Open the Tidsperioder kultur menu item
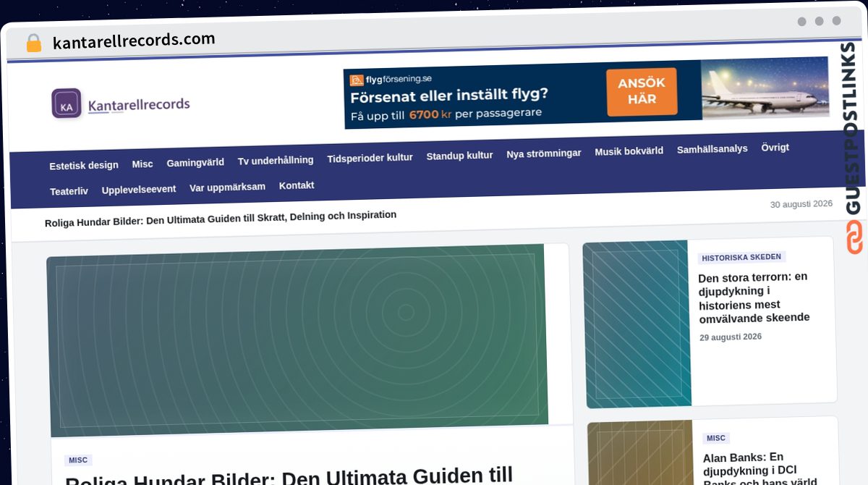This screenshot has width=868, height=485. coord(370,158)
